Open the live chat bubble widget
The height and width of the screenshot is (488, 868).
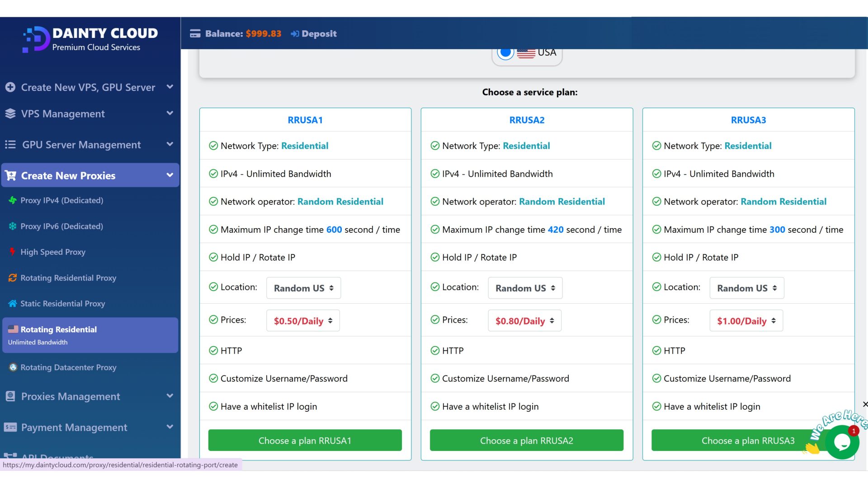(x=842, y=442)
